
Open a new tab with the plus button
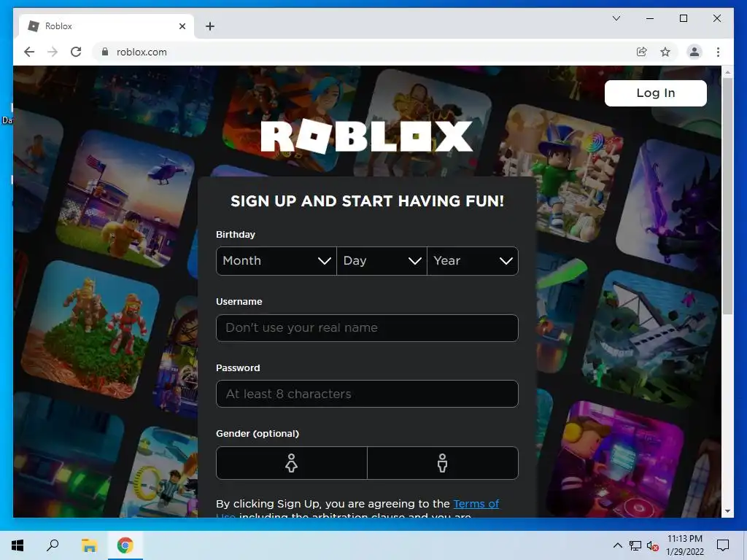(x=210, y=26)
